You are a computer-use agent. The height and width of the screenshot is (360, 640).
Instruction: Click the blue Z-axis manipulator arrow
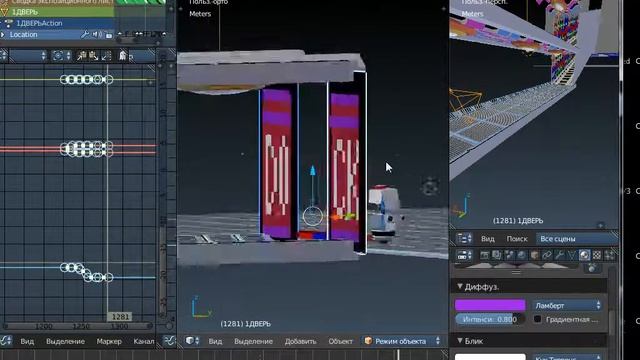[312, 171]
